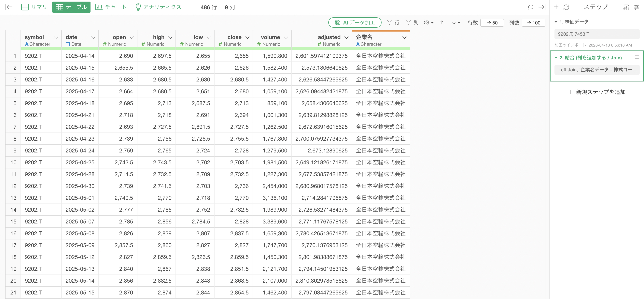This screenshot has height=299, width=644.
Task: Click the refresh data icon
Action: [x=566, y=7]
